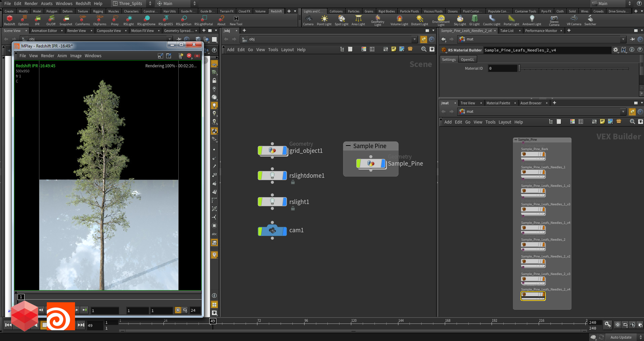Switch to the Performance Monitor tab

(x=541, y=30)
